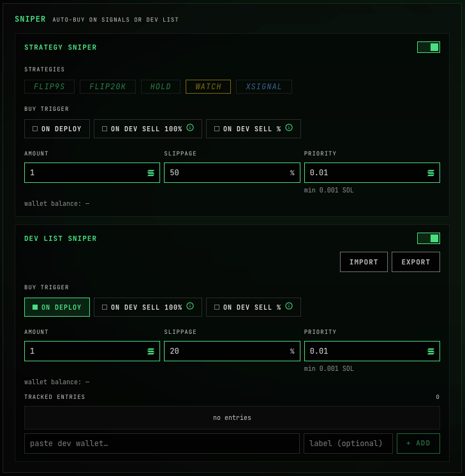Check ON DEPLOY in Strategy Sniper
Viewport: 465px width, 476px height.
coord(57,129)
